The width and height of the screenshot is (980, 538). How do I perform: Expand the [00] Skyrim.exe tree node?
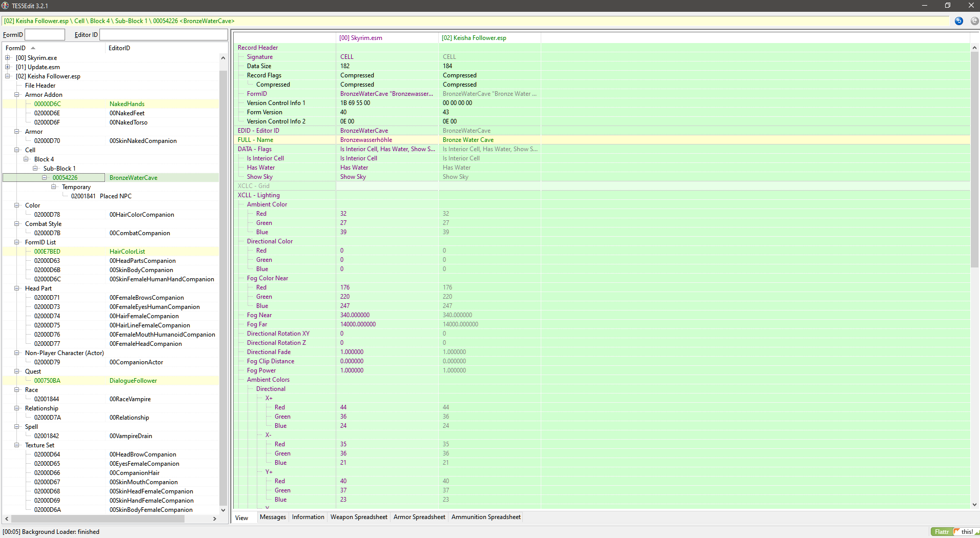pyautogui.click(x=8, y=58)
